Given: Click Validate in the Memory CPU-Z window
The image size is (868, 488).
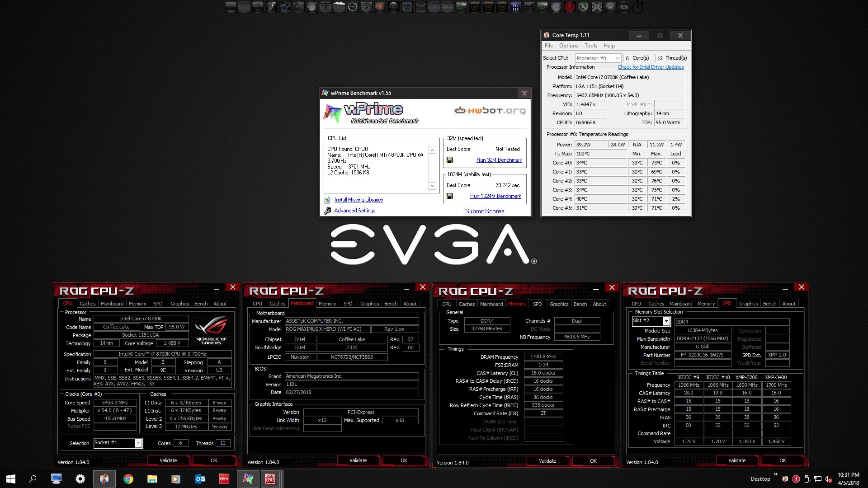Looking at the screenshot, I should (x=547, y=461).
